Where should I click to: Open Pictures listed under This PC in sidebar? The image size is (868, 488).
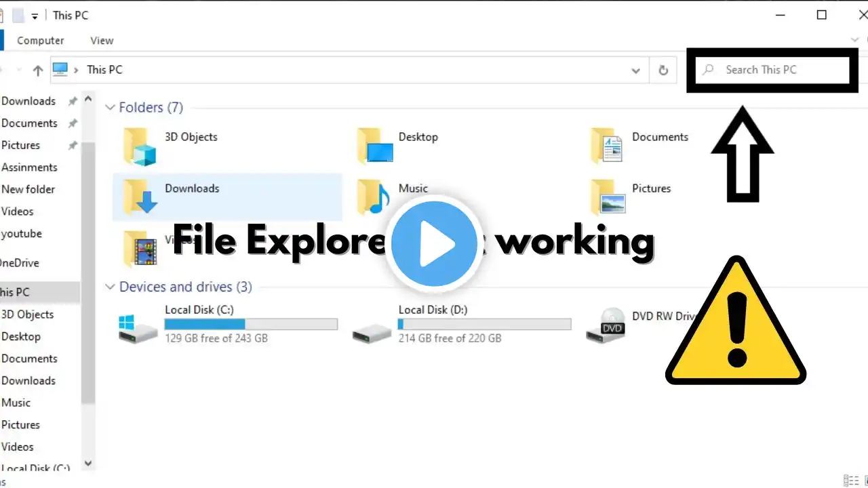(x=20, y=424)
